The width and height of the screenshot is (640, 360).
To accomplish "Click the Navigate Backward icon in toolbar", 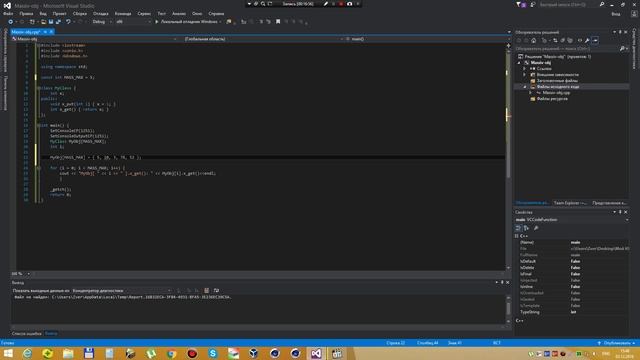I will (11, 22).
